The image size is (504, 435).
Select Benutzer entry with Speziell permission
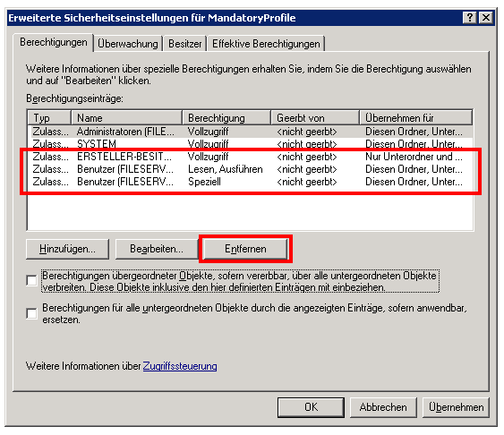click(x=251, y=182)
